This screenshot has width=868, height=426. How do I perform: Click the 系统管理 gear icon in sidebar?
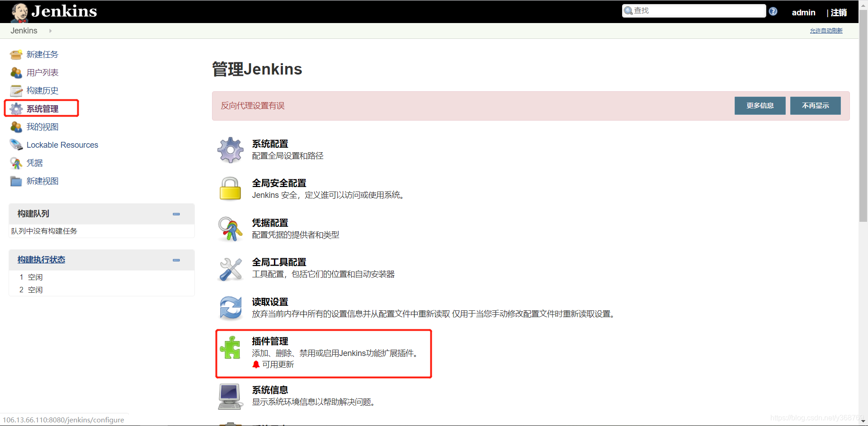coord(16,109)
